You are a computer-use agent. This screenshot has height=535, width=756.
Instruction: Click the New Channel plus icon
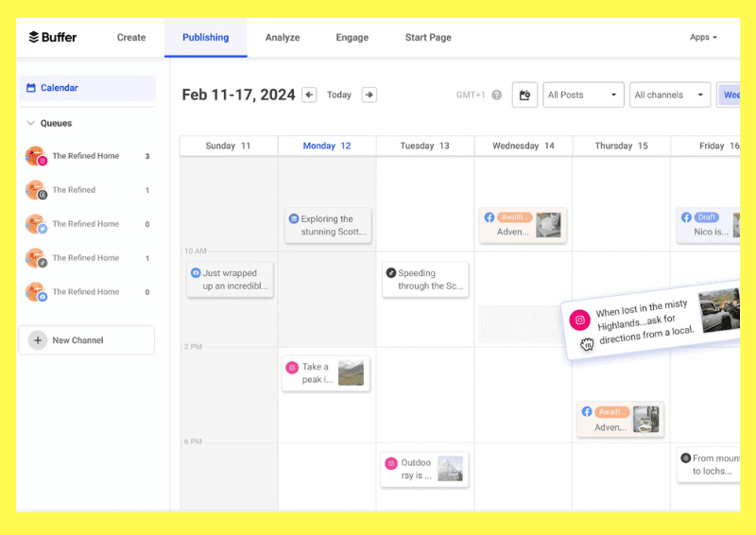coord(38,340)
